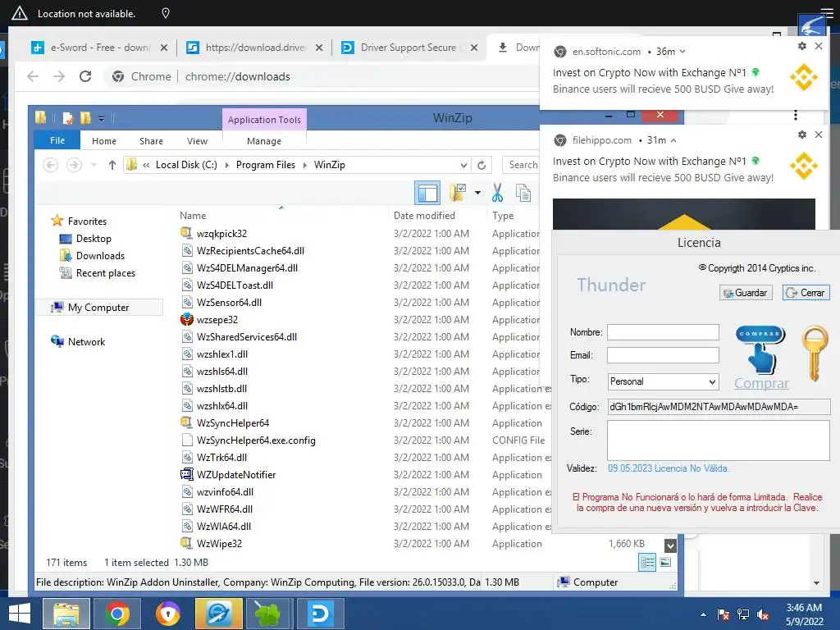
Task: Expand the address bar history dropdown
Action: pyautogui.click(x=463, y=165)
